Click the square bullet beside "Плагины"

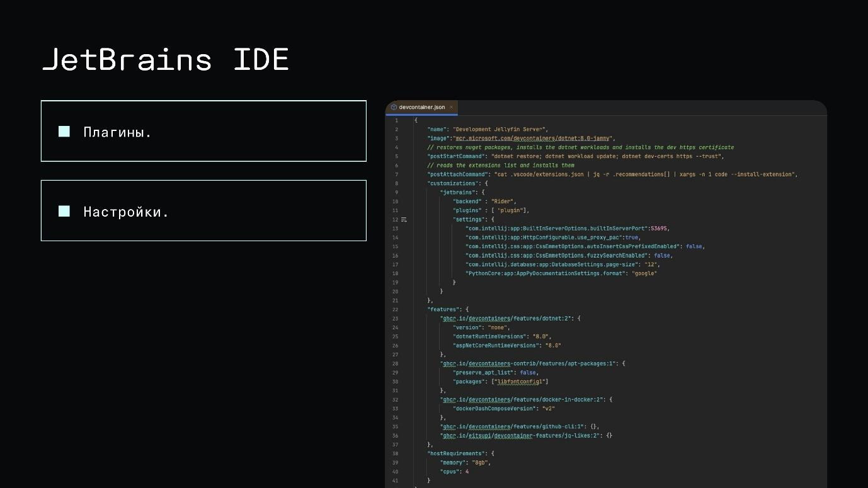click(x=64, y=131)
